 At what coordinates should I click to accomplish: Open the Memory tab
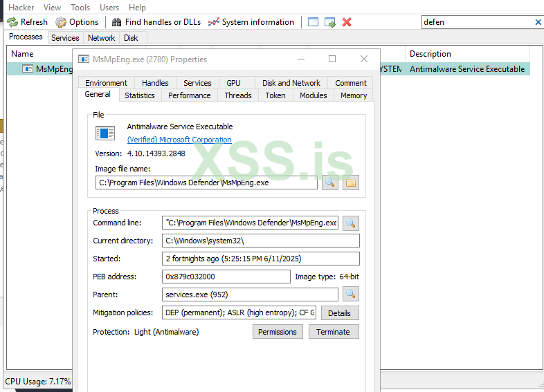coord(354,95)
